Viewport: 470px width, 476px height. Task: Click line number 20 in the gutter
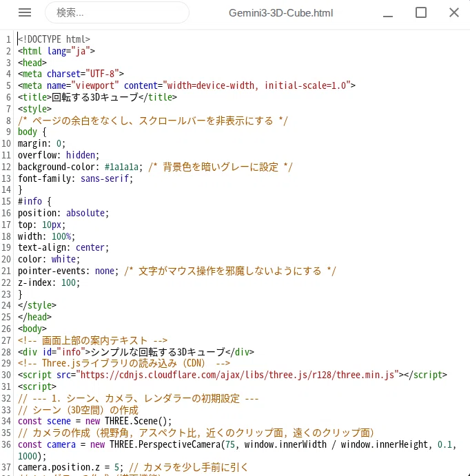tap(6, 259)
